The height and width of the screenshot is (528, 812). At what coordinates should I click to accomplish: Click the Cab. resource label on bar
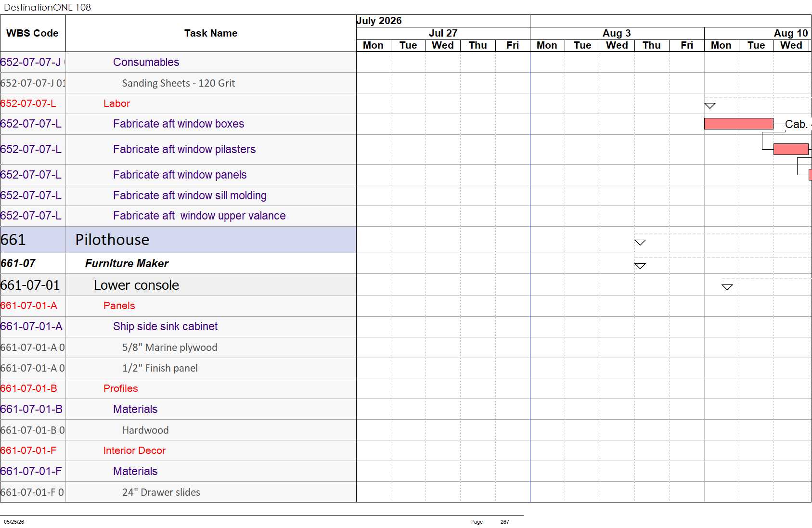[796, 124]
